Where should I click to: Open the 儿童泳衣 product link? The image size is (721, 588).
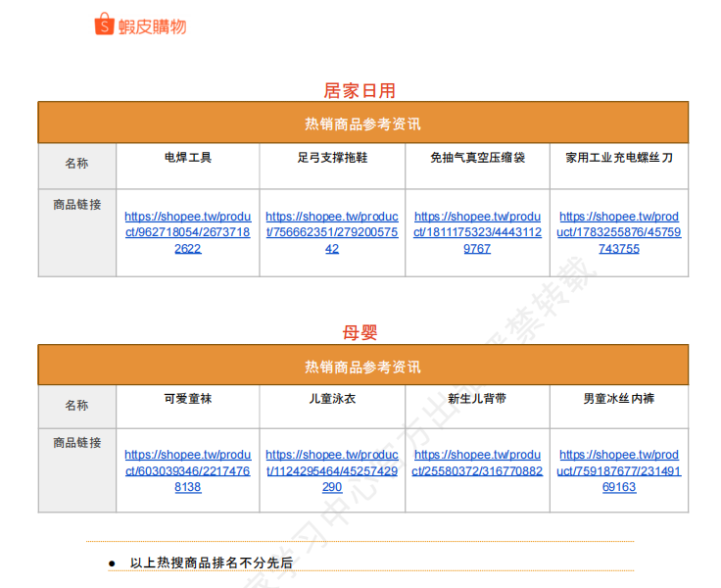[x=332, y=470]
